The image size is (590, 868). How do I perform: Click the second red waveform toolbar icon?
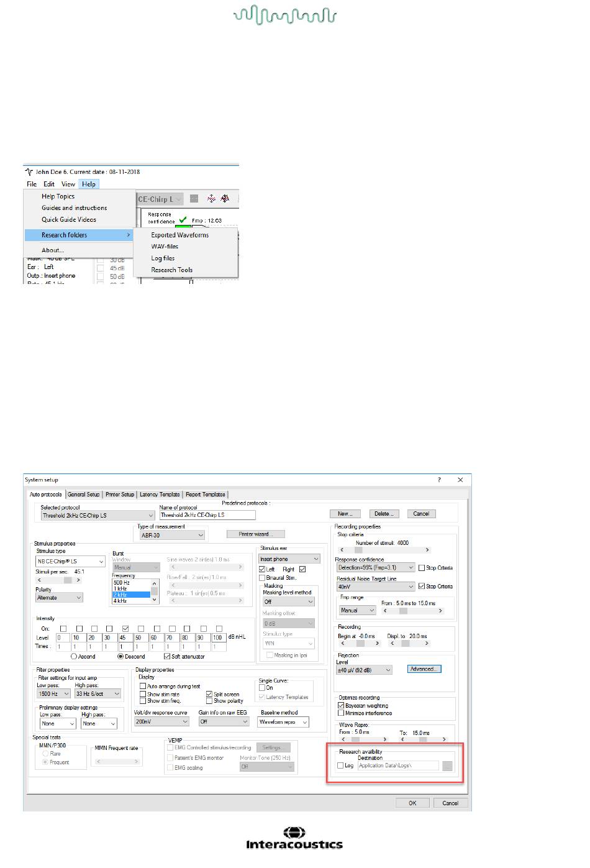pos(225,199)
